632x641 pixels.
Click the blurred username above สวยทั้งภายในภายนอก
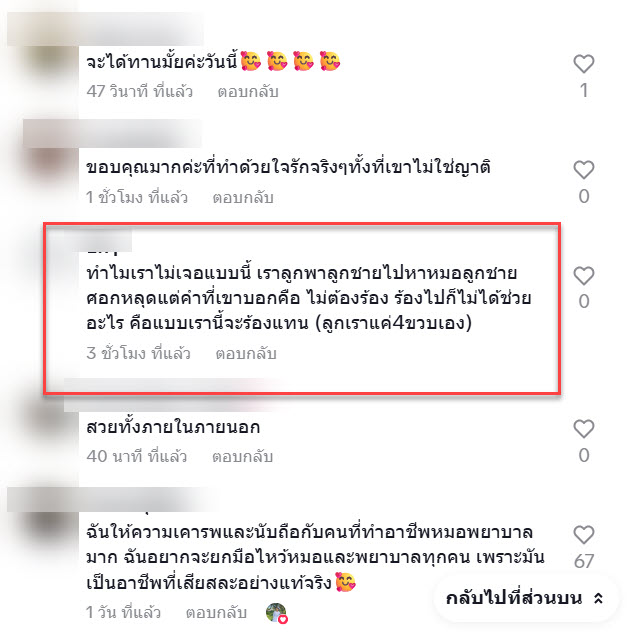click(x=172, y=393)
